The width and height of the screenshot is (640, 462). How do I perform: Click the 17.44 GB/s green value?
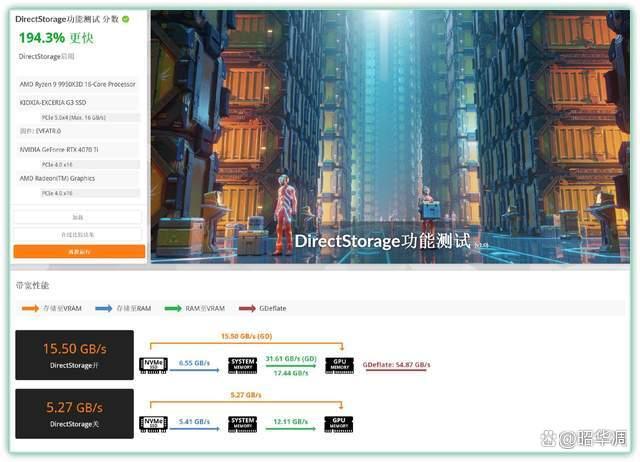(291, 373)
